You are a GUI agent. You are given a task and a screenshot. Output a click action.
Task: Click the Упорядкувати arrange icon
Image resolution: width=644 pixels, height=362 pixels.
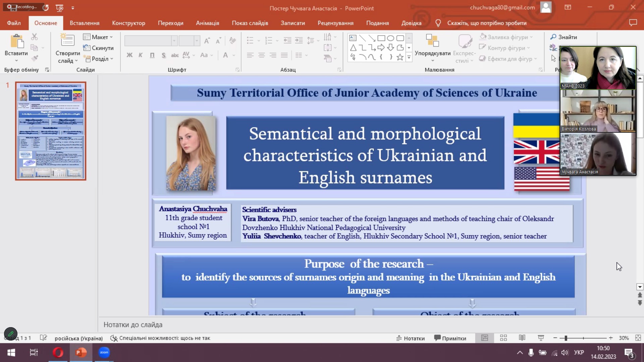tap(432, 41)
